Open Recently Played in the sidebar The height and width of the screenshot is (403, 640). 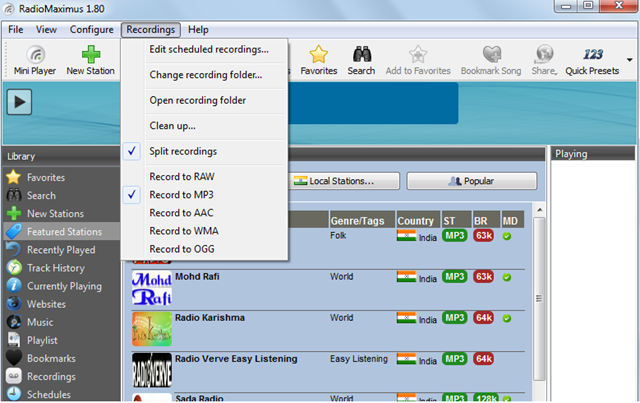[62, 249]
